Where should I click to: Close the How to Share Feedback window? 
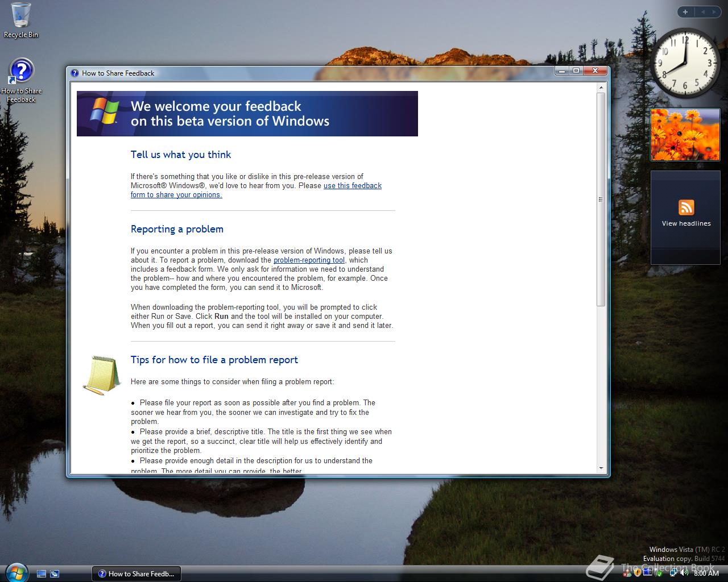click(x=595, y=70)
